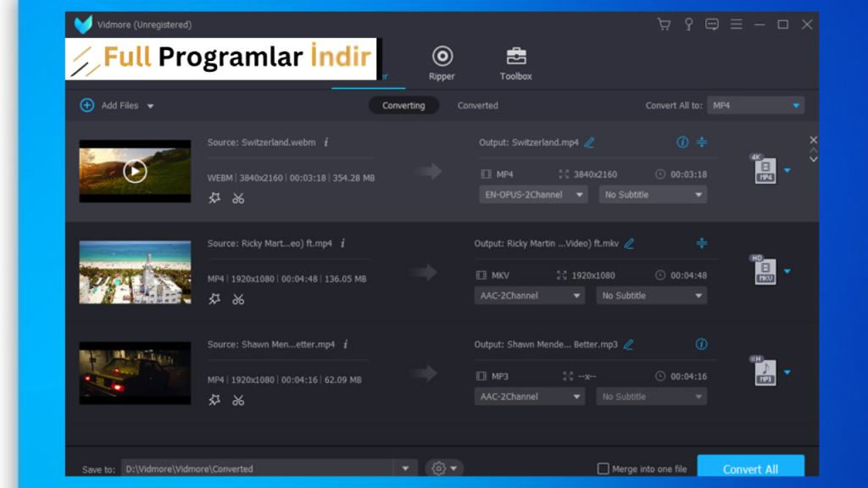Move the Switzerland item down
This screenshot has width=868, height=488.
(813, 159)
